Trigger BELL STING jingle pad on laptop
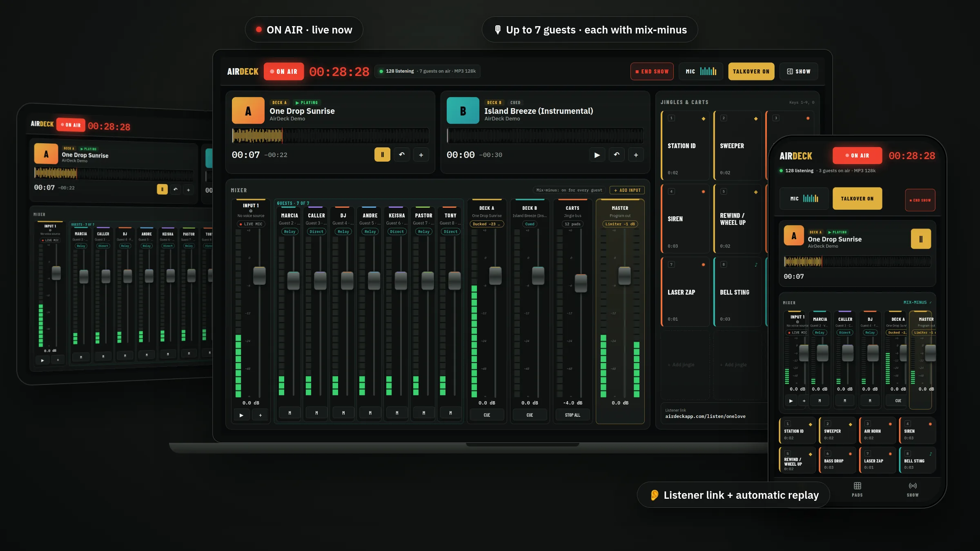 pos(737,292)
